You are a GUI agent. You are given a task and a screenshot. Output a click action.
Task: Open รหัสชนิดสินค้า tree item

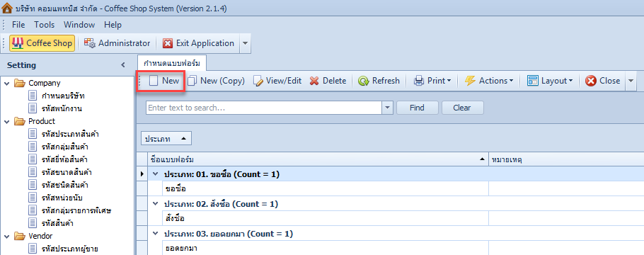pyautogui.click(x=59, y=185)
